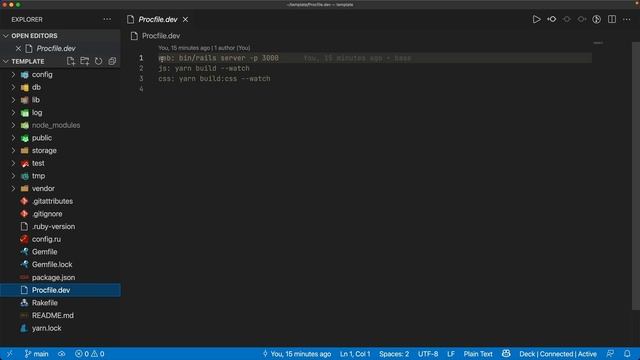Expand the tmp folder

[x=60, y=176]
